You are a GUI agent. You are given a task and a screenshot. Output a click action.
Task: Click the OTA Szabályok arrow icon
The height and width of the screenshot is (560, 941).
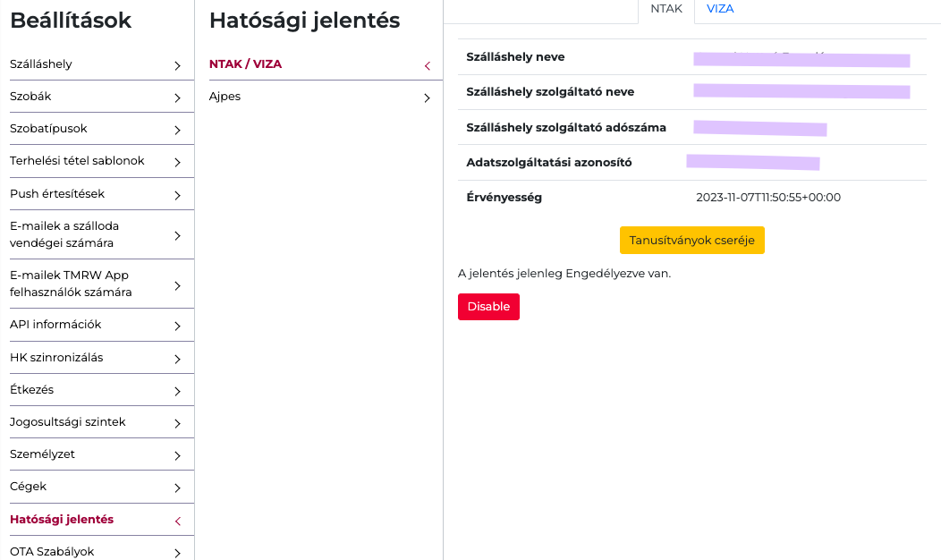[177, 553]
